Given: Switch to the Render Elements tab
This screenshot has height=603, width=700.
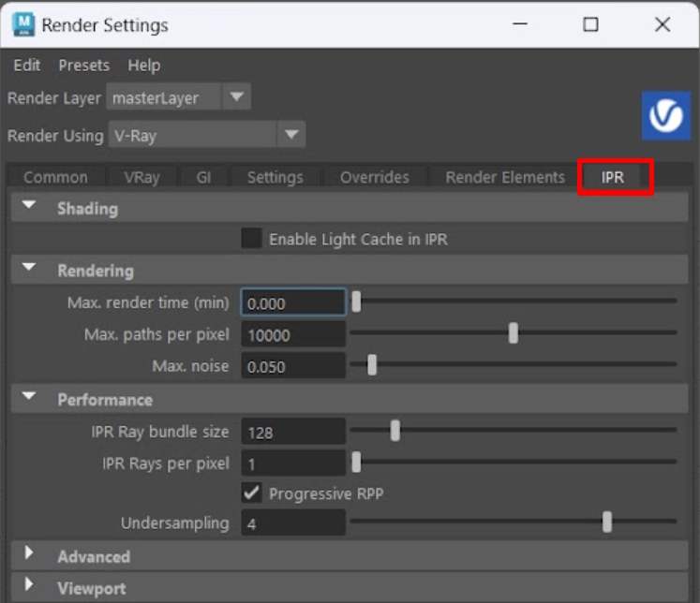Looking at the screenshot, I should tap(505, 177).
